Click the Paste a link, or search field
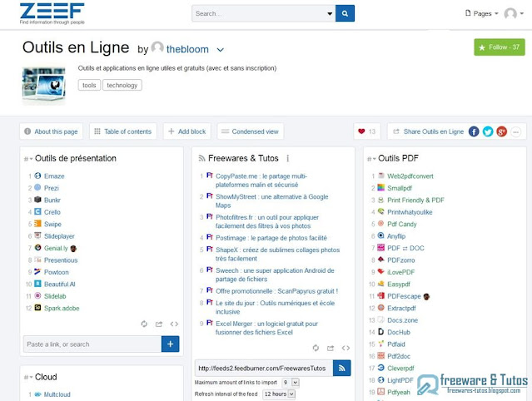532x401 pixels. point(92,344)
